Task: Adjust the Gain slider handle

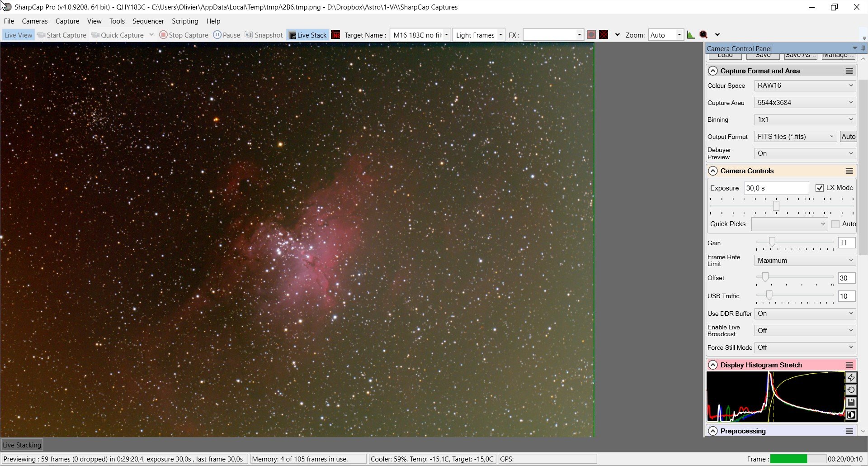Action: tap(772, 243)
